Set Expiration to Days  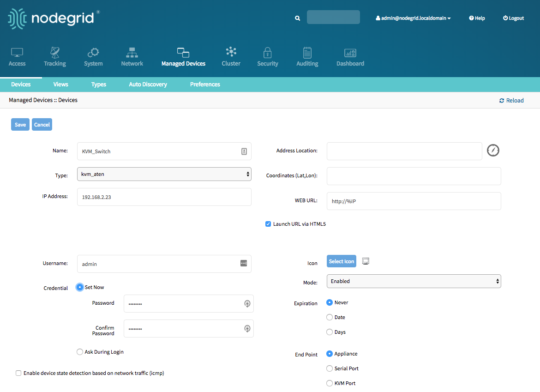click(329, 332)
